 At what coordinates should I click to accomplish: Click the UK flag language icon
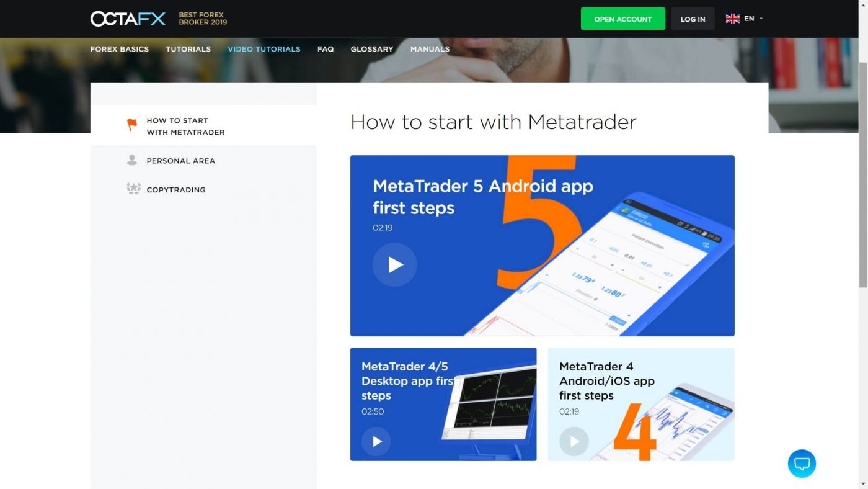tap(733, 19)
